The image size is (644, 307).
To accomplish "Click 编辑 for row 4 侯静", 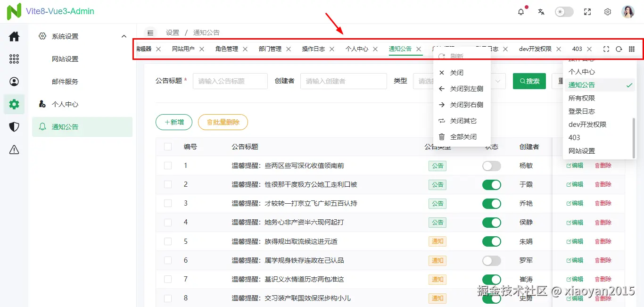I will [575, 222].
